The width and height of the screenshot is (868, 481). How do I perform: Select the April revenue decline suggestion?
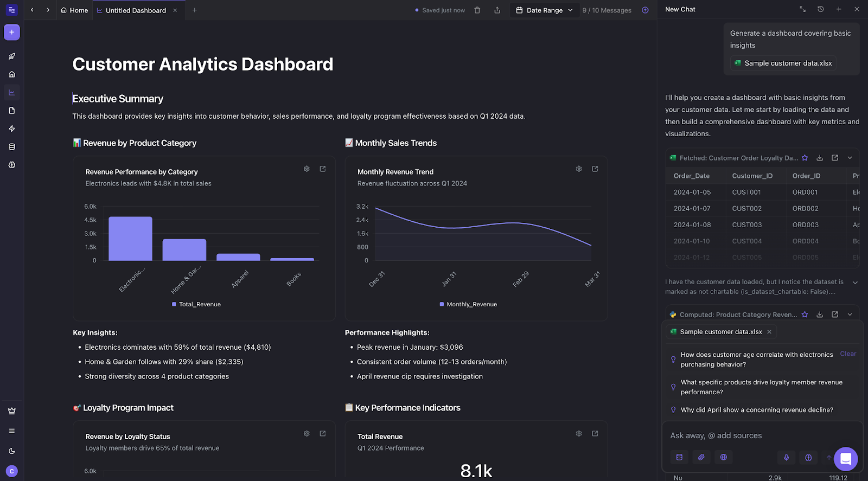(x=757, y=410)
